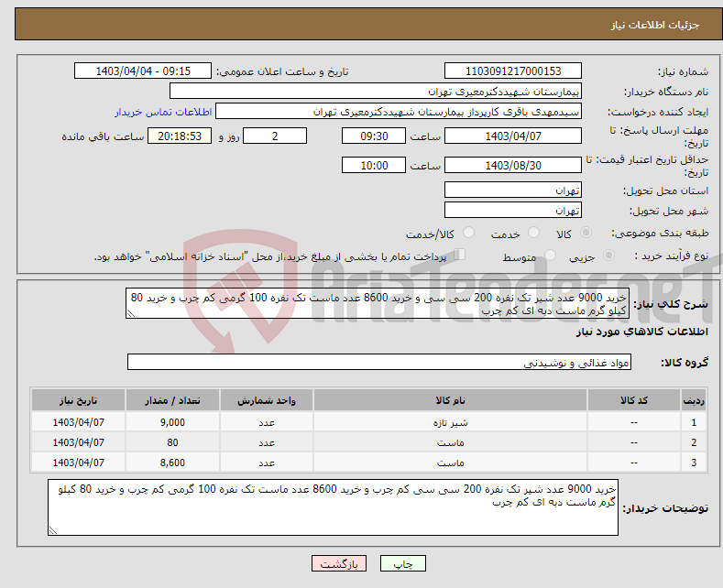Click the date 1403/04/07 in row 1

79,422
